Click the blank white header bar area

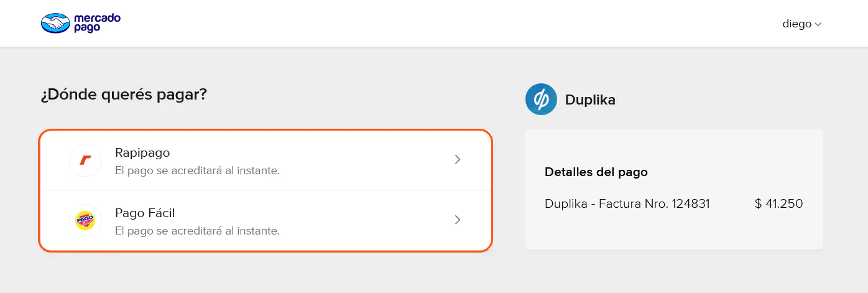(435, 23)
